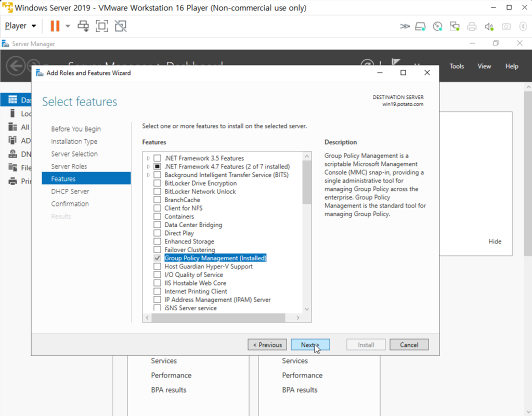
Task: Click Server Manager back navigation arrow
Action: coord(16,66)
